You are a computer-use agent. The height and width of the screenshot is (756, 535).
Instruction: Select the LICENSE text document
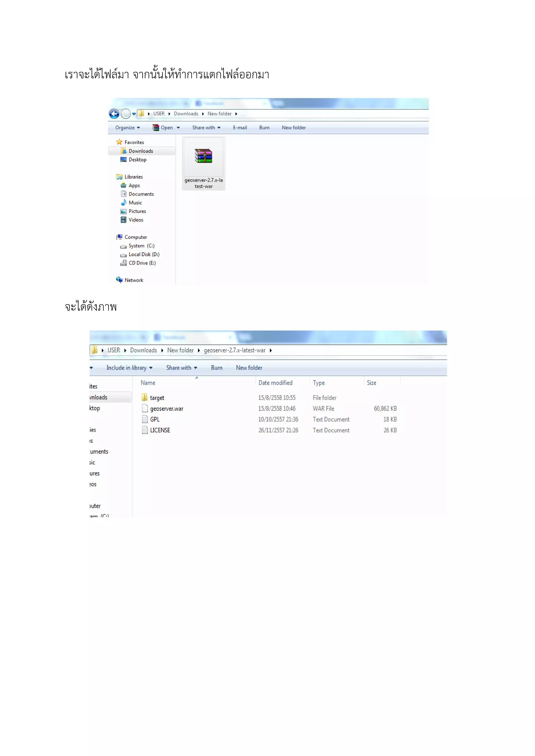click(x=160, y=430)
